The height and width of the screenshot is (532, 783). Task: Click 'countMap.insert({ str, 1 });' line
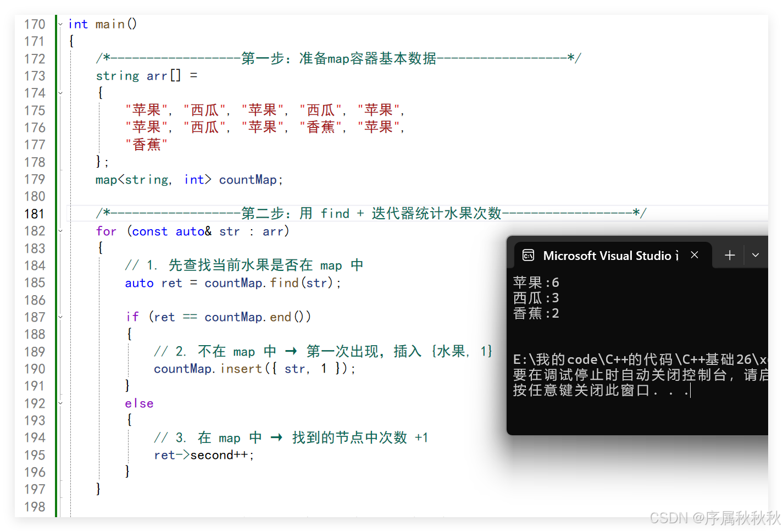pyautogui.click(x=255, y=369)
